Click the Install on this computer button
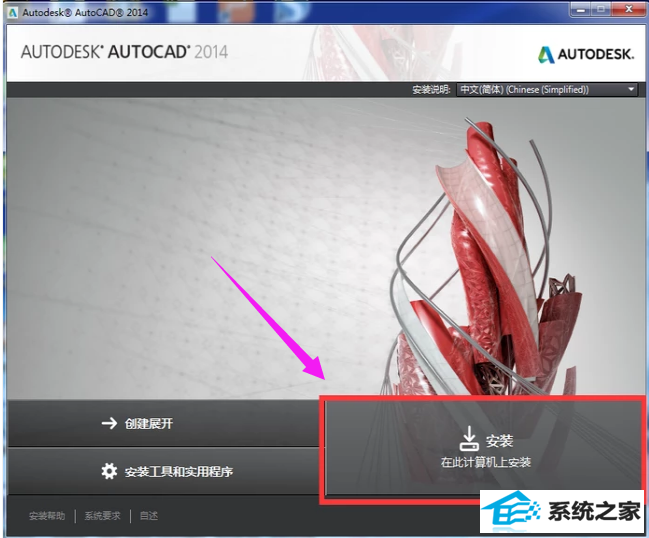Image resolution: width=649 pixels, height=538 pixels. pyautogui.click(x=484, y=448)
